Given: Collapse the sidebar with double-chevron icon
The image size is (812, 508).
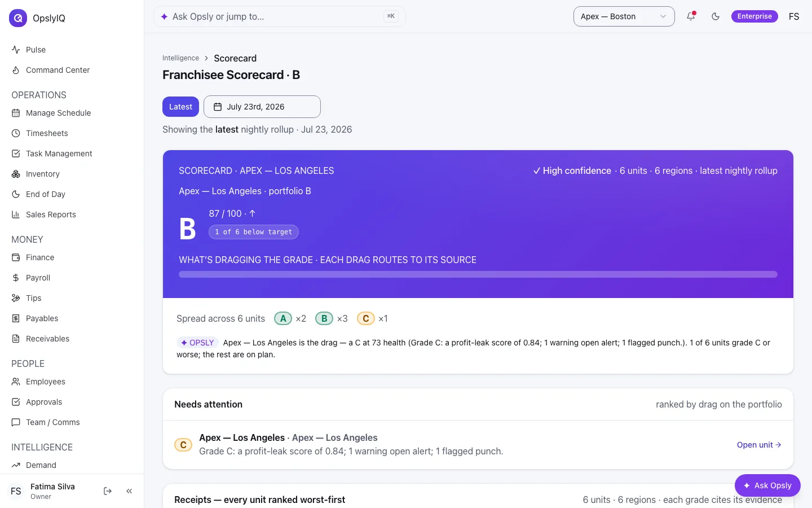Looking at the screenshot, I should coord(129,491).
